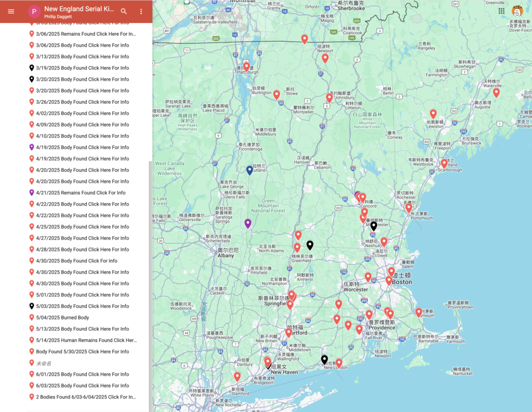
Task: Select the black pin east of Greenfield
Action: click(x=310, y=245)
